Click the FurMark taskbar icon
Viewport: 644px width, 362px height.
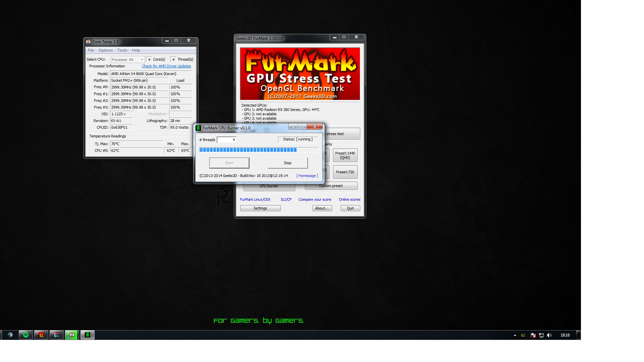(x=41, y=335)
